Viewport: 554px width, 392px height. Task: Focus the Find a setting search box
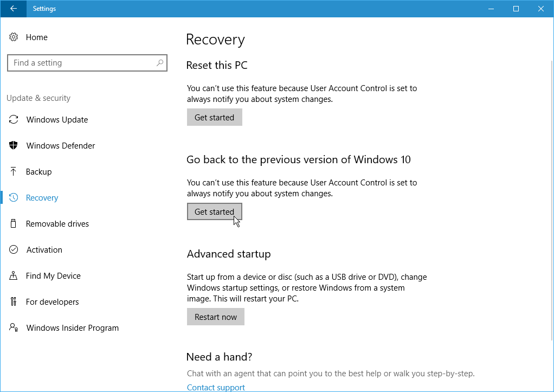(x=81, y=63)
